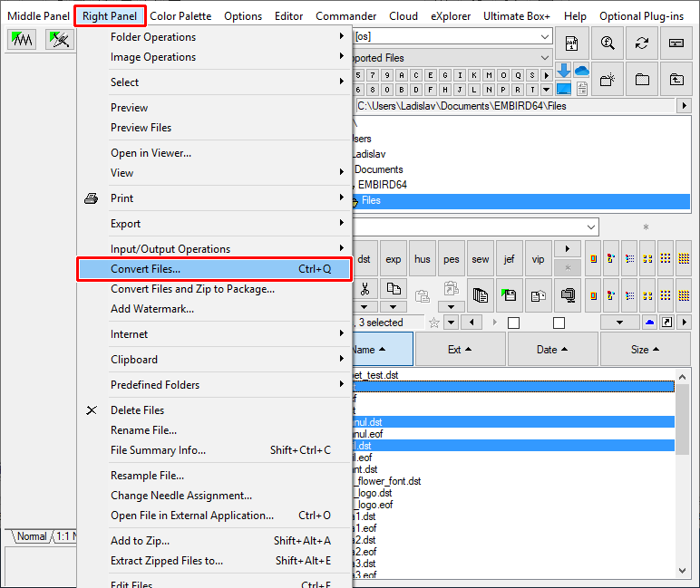The width and height of the screenshot is (700, 588).
Task: Click the blue download arrow icon
Action: [564, 71]
